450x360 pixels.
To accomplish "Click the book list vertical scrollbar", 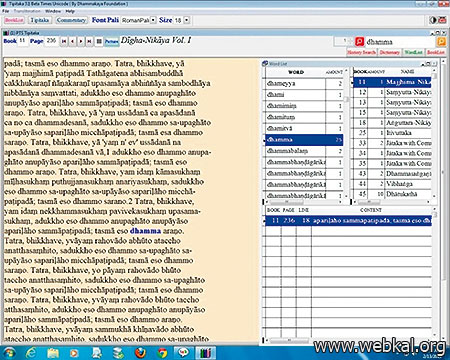I will coord(434,133).
